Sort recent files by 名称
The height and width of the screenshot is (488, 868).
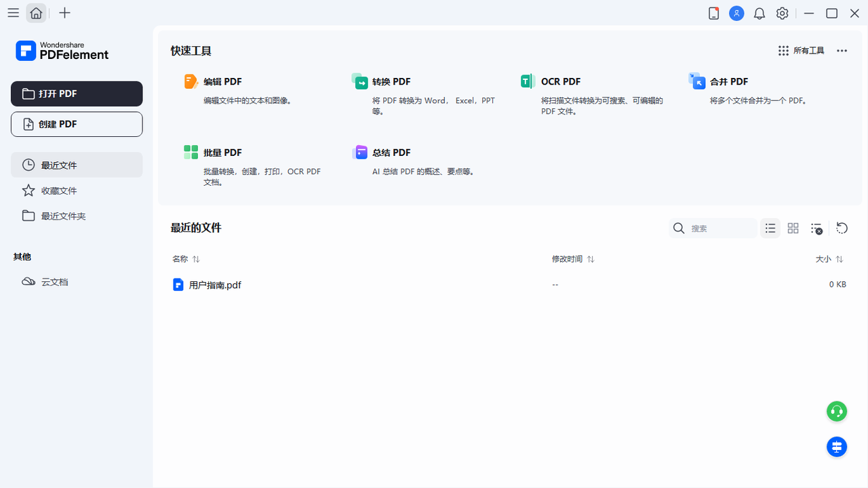[x=186, y=259]
